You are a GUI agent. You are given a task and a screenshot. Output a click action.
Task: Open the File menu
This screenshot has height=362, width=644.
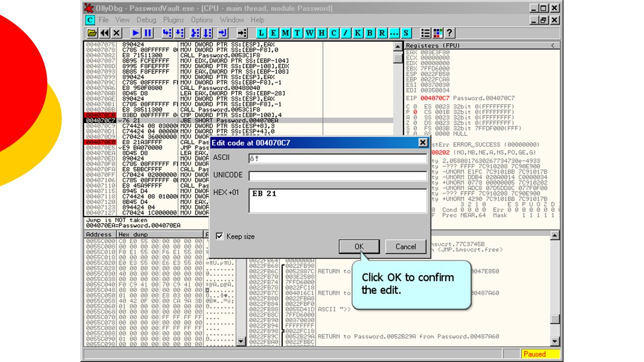click(104, 20)
